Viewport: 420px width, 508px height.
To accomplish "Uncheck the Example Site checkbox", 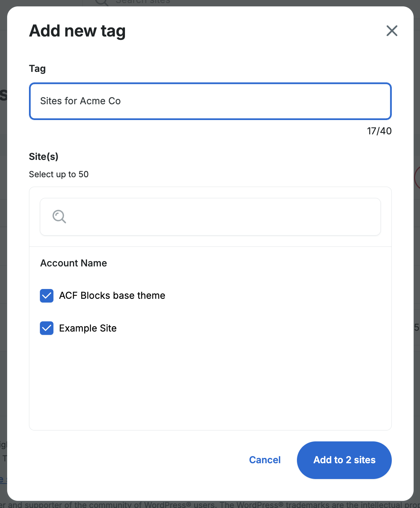I will pyautogui.click(x=47, y=328).
